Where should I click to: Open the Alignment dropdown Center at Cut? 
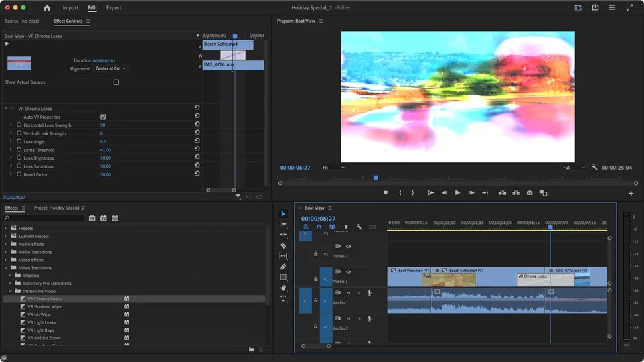pyautogui.click(x=110, y=68)
